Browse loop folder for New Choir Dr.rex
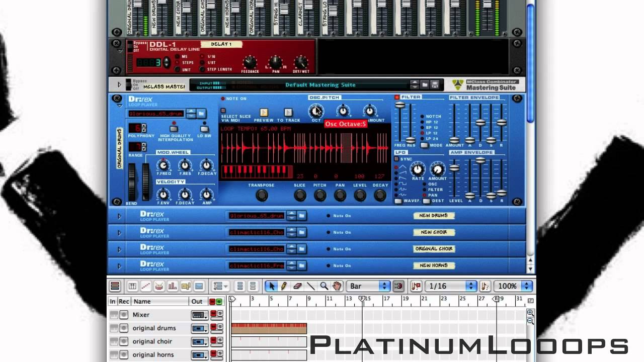The width and height of the screenshot is (644, 362). point(301,232)
